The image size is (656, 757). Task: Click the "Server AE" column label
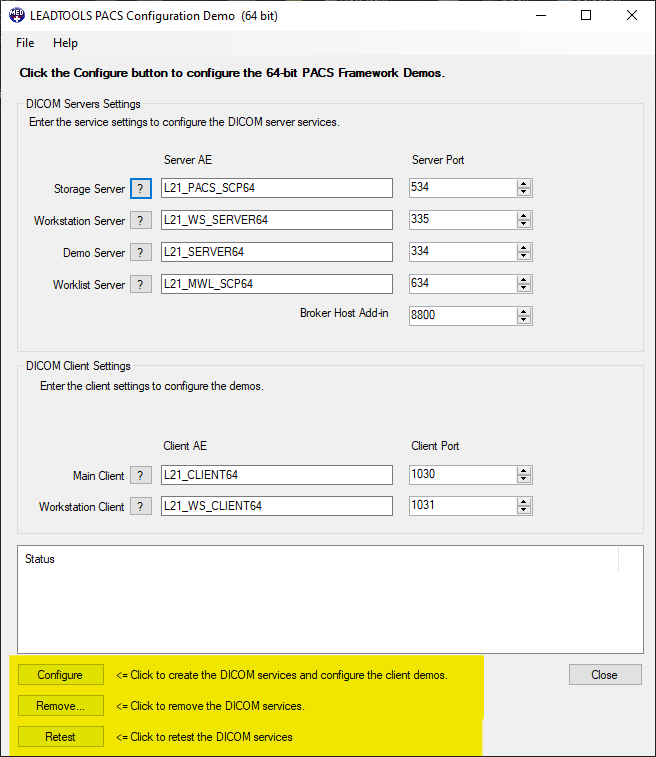click(188, 160)
